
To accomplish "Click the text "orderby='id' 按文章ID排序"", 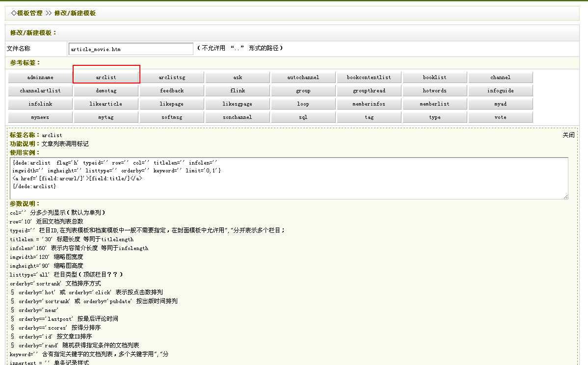I will pyautogui.click(x=55, y=337).
